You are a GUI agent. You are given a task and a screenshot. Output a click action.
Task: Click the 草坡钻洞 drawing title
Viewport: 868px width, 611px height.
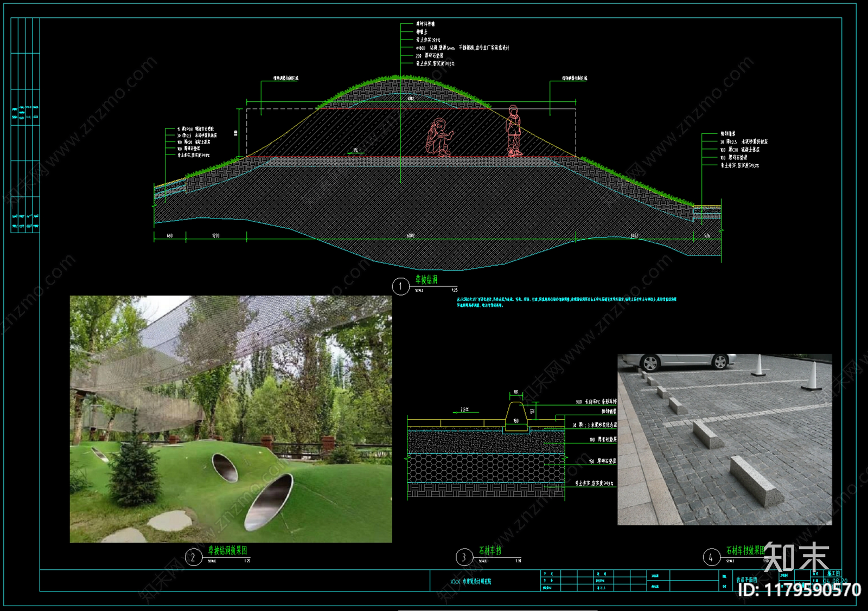click(426, 280)
